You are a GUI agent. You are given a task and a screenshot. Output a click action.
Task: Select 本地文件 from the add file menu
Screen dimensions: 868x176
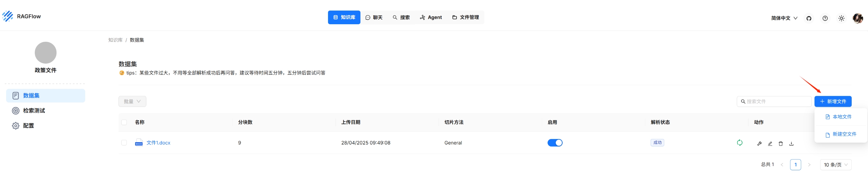pyautogui.click(x=842, y=117)
